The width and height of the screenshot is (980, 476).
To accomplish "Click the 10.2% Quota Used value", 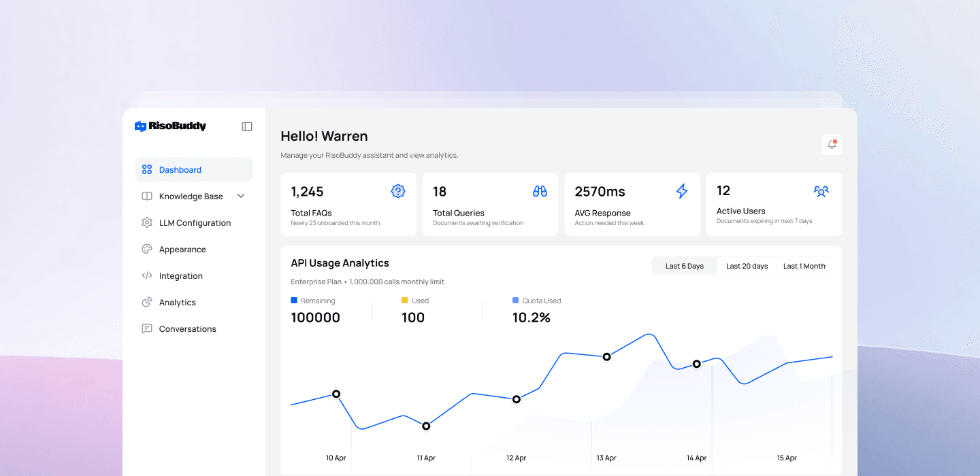I will pos(532,318).
